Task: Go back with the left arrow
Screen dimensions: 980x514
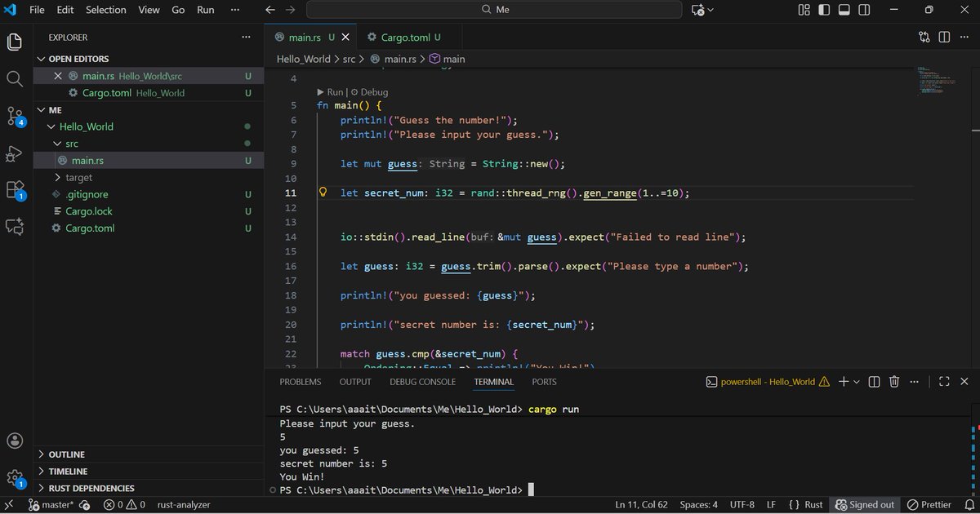Action: (271, 10)
